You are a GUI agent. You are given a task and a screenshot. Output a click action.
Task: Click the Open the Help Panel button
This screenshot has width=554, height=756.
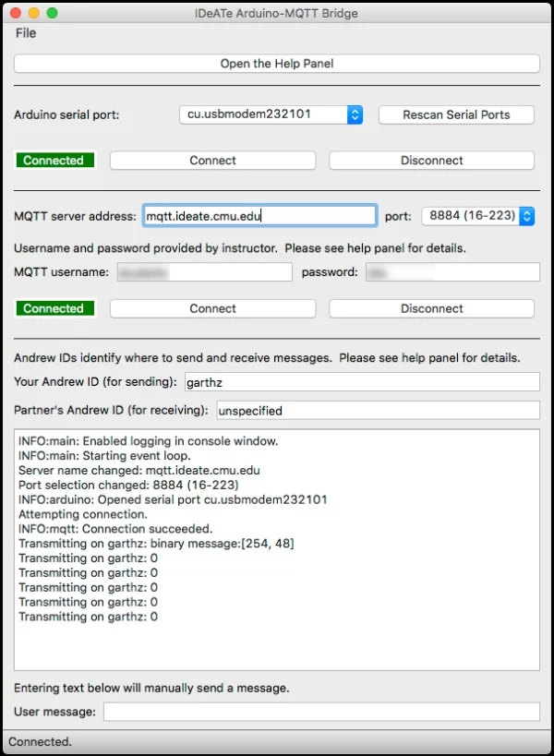point(276,64)
